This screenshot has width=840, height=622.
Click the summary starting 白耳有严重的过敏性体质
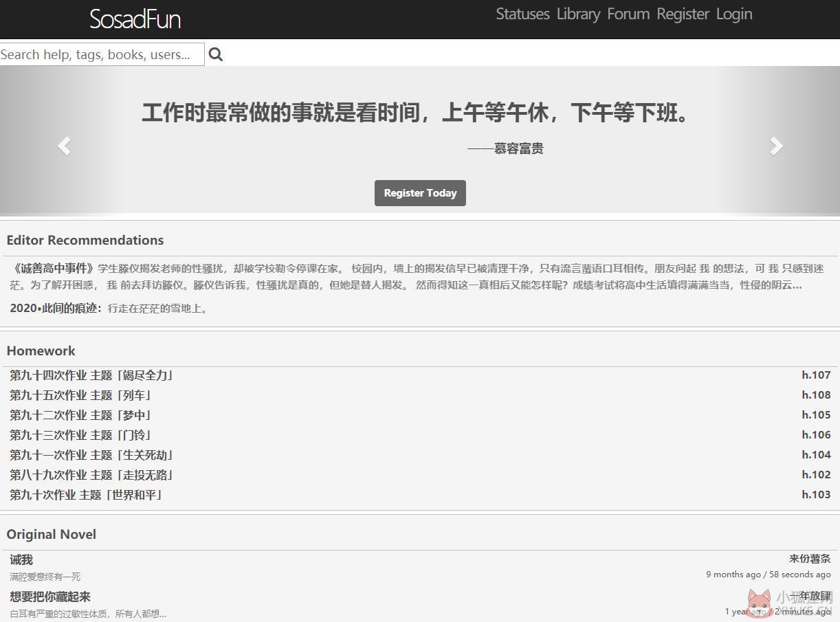[88, 614]
